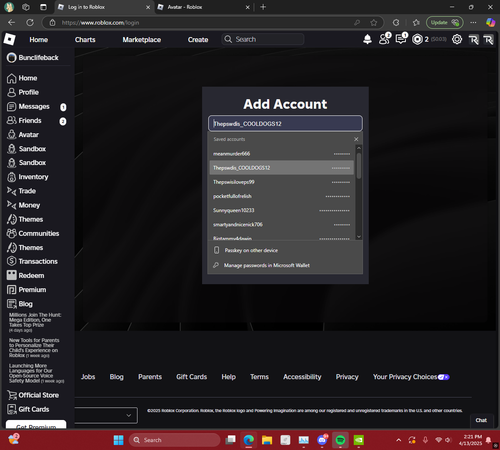Open the Parents footer link
The image size is (500, 450).
click(150, 377)
